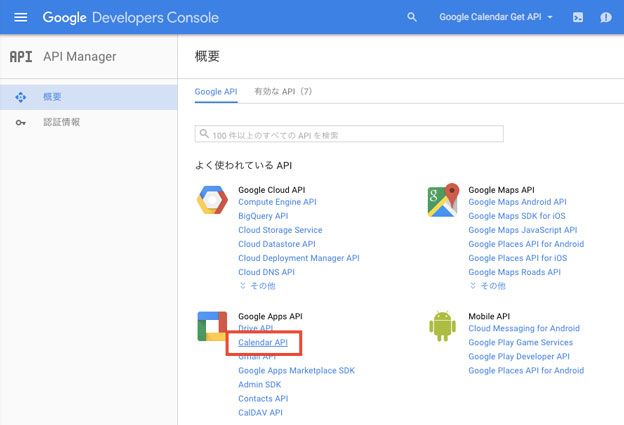
Task: Open the BigQuery API link
Action: (263, 216)
